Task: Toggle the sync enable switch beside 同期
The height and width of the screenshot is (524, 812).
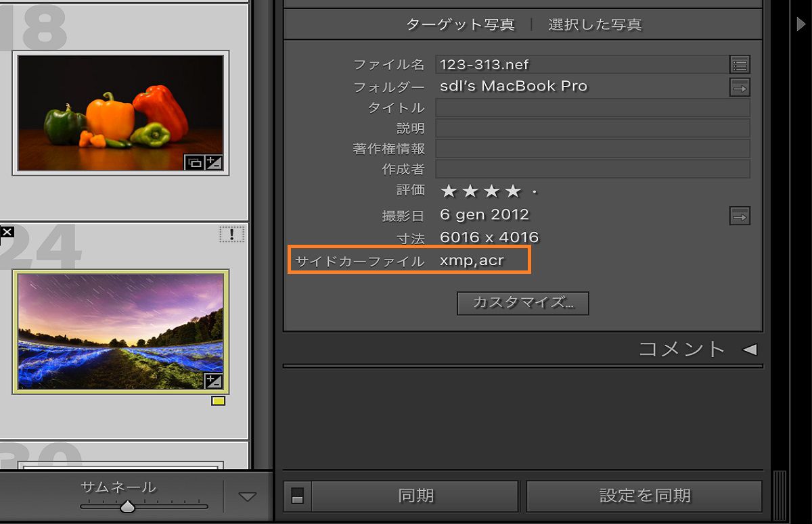Action: click(x=296, y=496)
